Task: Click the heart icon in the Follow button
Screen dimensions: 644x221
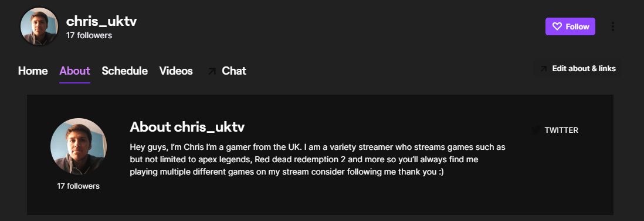Action: 557,26
